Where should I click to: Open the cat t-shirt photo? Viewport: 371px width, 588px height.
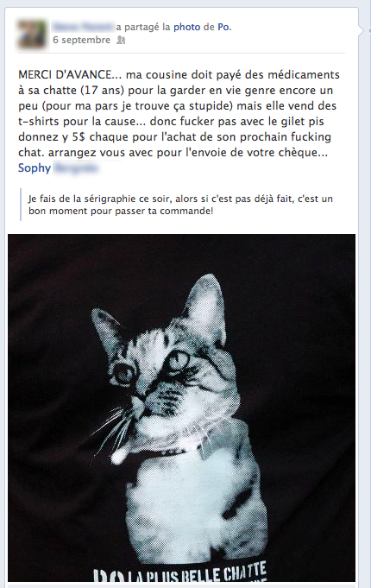(x=181, y=408)
